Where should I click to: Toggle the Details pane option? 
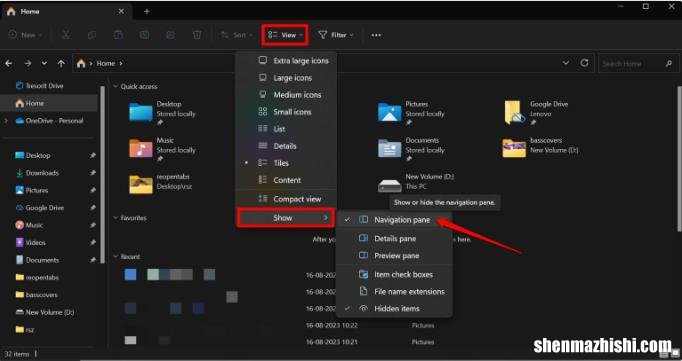click(x=395, y=238)
